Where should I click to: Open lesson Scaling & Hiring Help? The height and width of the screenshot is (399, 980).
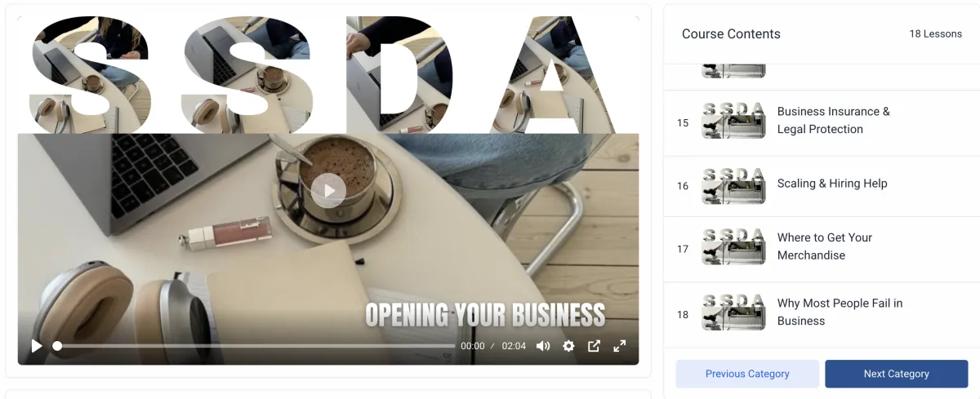point(832,184)
